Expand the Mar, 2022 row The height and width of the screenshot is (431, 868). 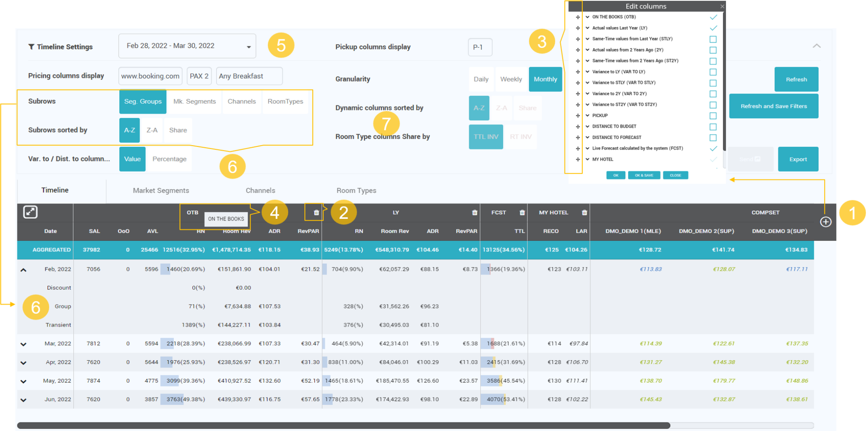[23, 344]
